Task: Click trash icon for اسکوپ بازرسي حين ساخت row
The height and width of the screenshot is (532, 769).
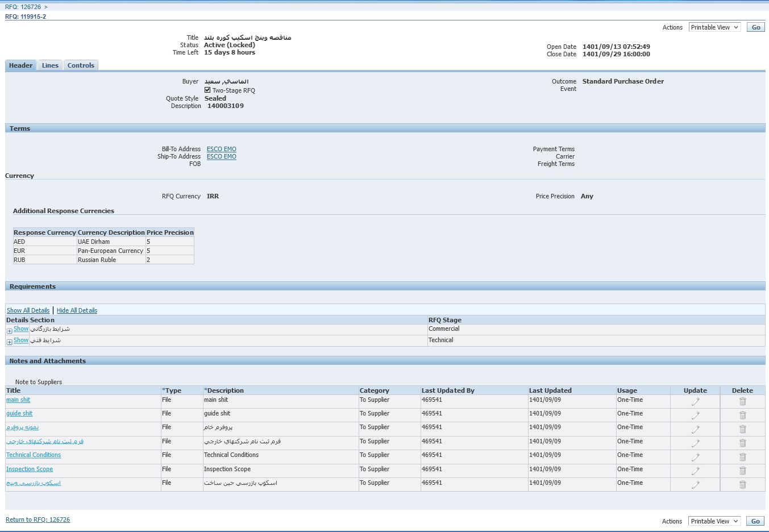Action: tap(742, 485)
